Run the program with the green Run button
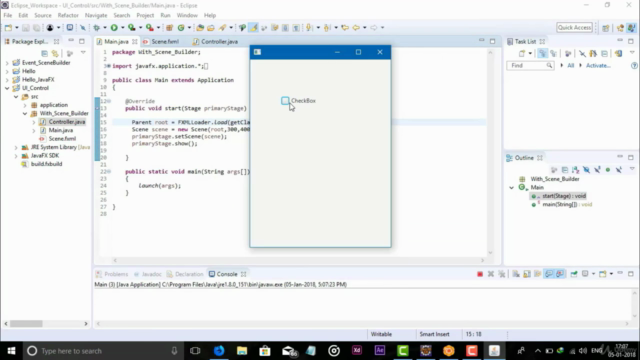640x360 pixels. (x=114, y=28)
